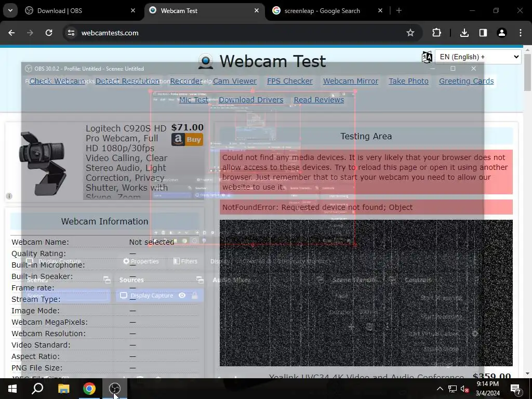Click the translate icon beside language selector
532x399 pixels.
[x=427, y=57]
